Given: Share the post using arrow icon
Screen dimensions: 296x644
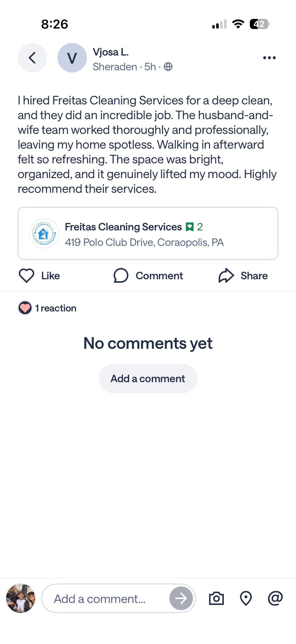Looking at the screenshot, I should pyautogui.click(x=226, y=275).
